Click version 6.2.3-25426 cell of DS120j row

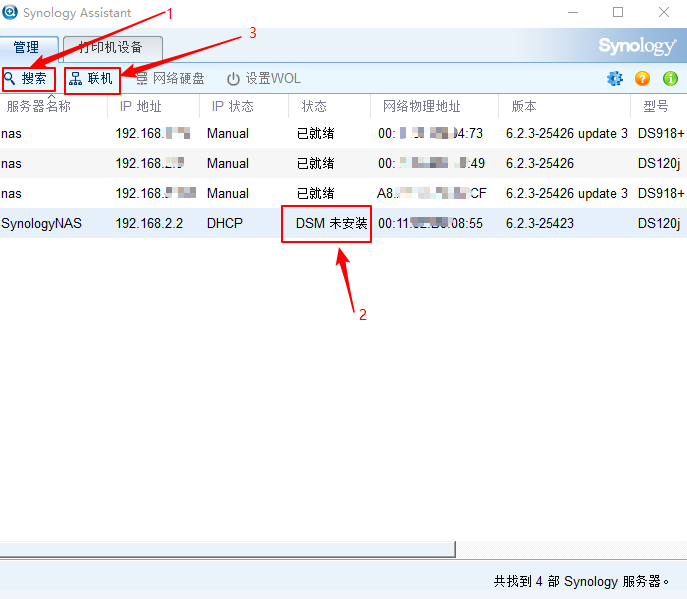[x=540, y=163]
